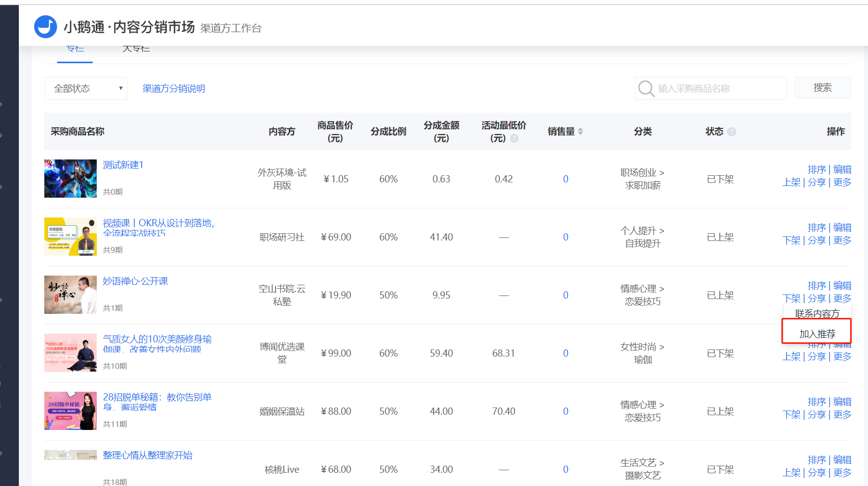Image resolution: width=868 pixels, height=486 pixels.
Task: Open the 渠道方分销说明 link
Action: coord(174,89)
